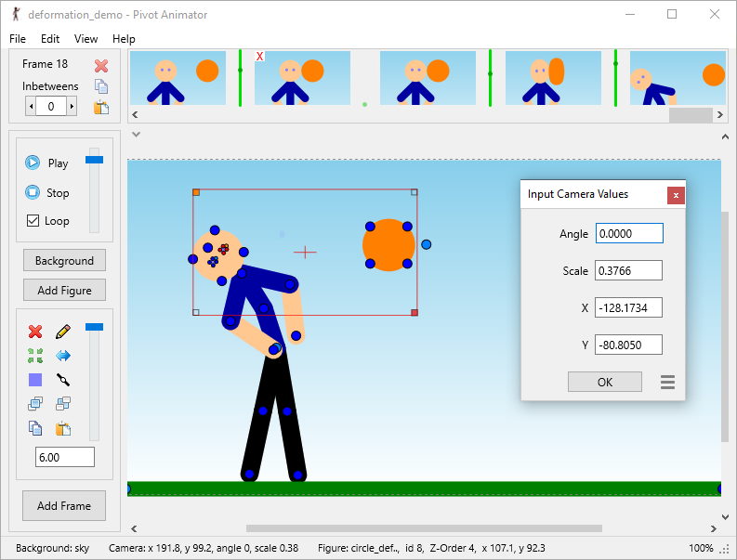Screen dimensions: 737x560
Task: Click the edit figure pencil icon
Action: 63,332
